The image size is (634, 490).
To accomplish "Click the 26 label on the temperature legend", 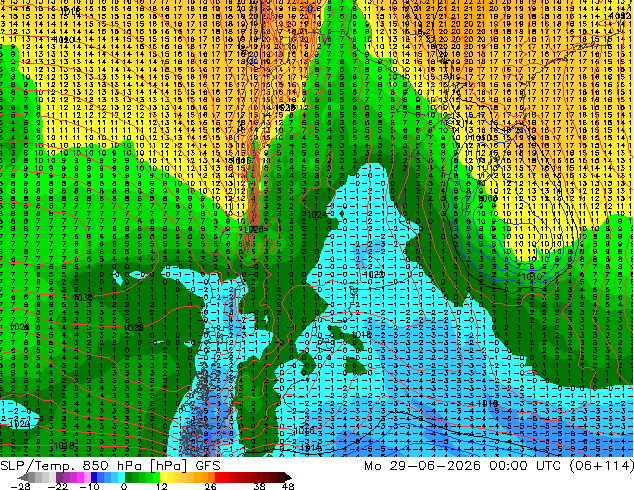I will coord(210,486).
